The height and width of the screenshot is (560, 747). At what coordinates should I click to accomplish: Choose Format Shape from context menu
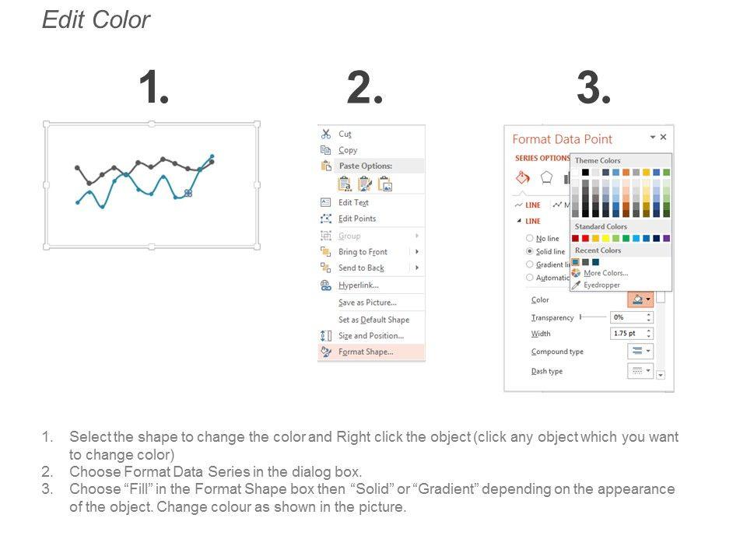click(366, 352)
